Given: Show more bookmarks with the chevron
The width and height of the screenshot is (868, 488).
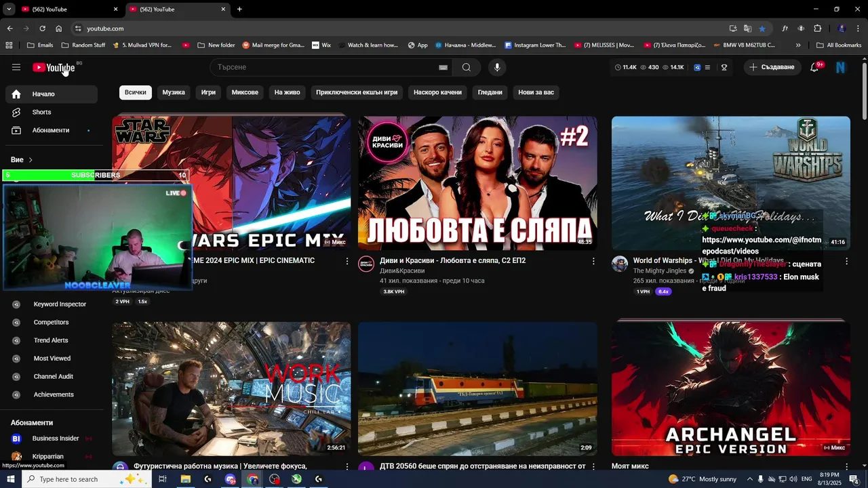Looking at the screenshot, I should 798,45.
